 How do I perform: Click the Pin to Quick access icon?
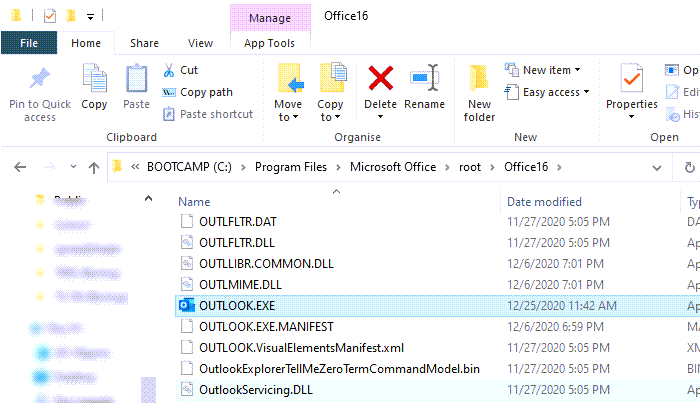[39, 78]
